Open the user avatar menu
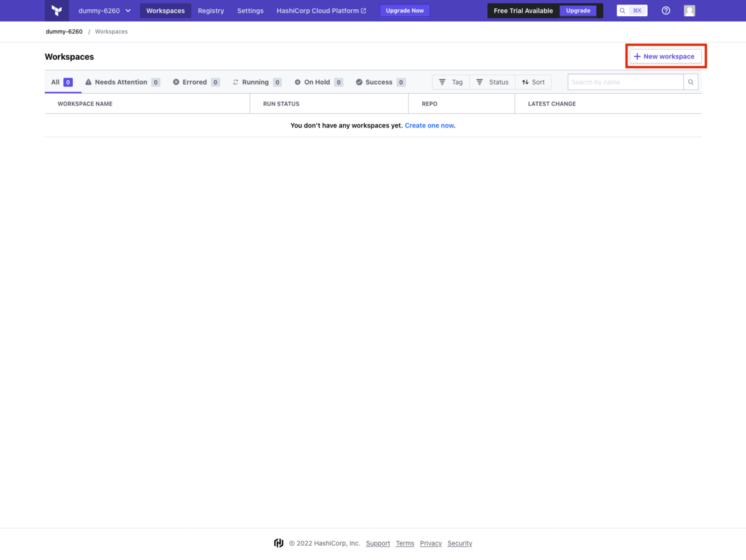Image resolution: width=746 pixels, height=560 pixels. [x=689, y=11]
